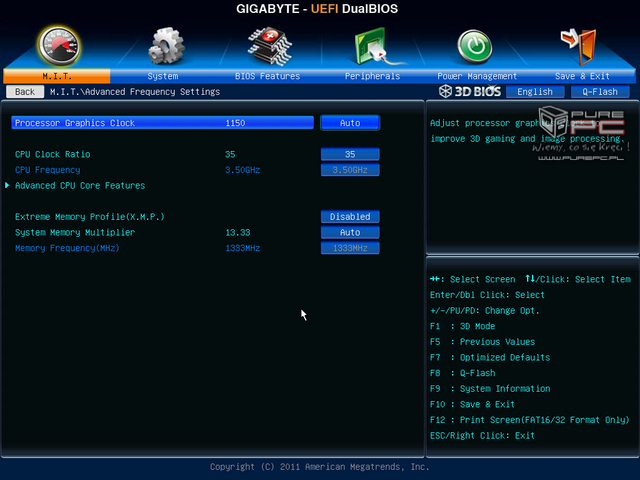Screen dimensions: 640x480
Task: Click the American Megatrends copyright text
Action: tap(320, 467)
